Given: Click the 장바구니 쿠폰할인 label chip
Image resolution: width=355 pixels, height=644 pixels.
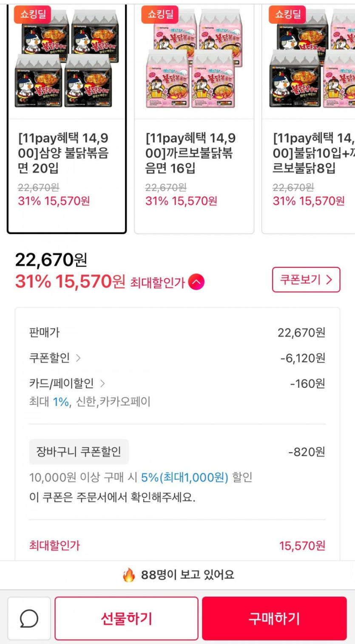Looking at the screenshot, I should point(79,452).
